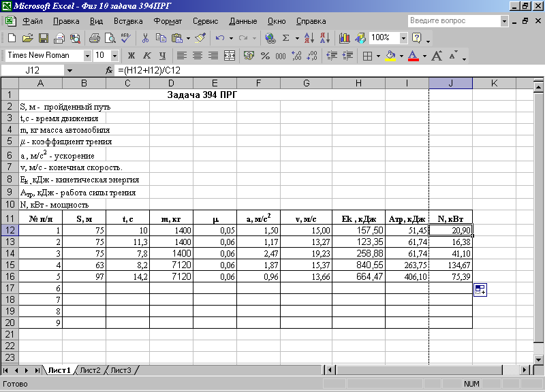Select the Format Painter brush

pyautogui.click(x=199, y=38)
